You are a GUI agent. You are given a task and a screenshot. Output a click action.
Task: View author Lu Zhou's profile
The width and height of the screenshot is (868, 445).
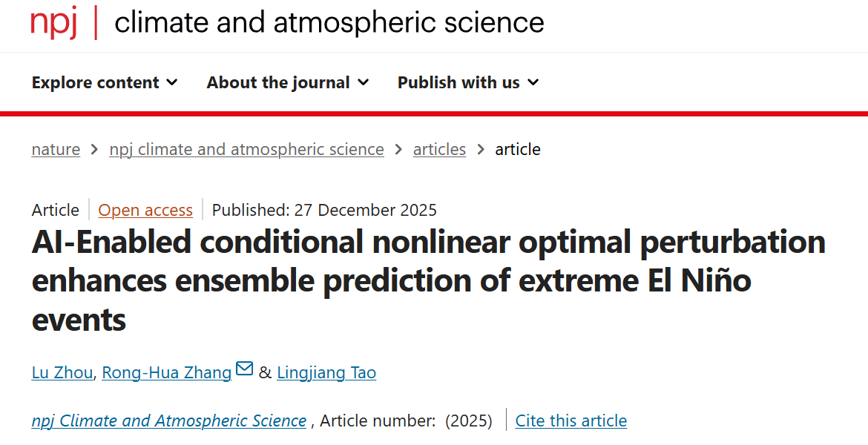[62, 372]
